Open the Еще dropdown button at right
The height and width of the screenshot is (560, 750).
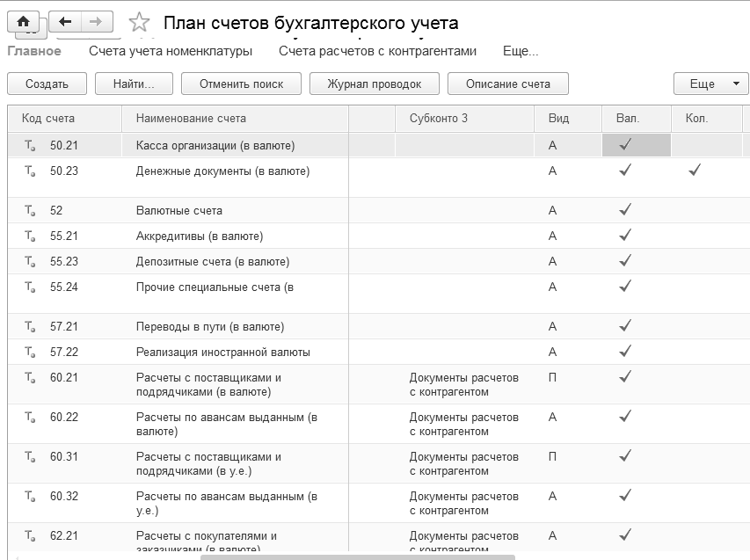[710, 84]
